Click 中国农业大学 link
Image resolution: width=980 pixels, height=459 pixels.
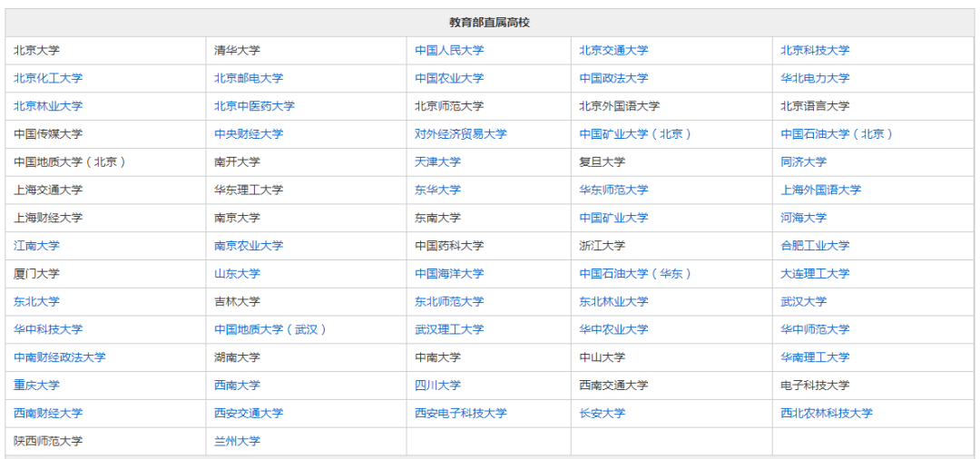click(x=449, y=79)
